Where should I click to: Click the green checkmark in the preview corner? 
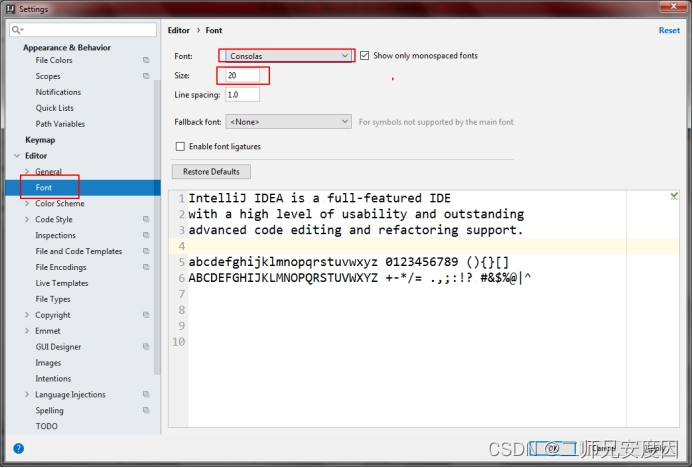(x=674, y=196)
